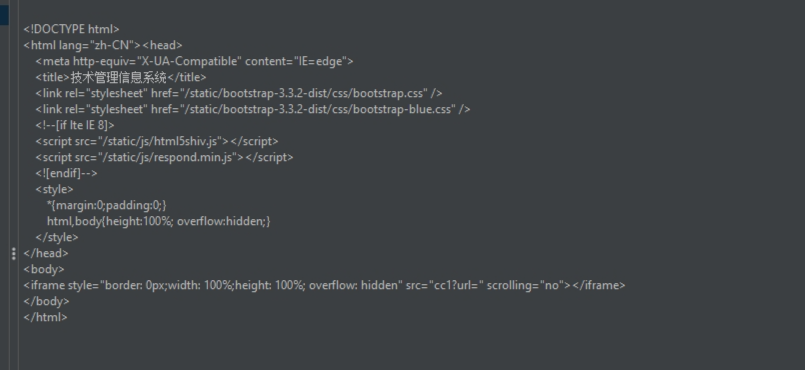The image size is (805, 370).
Task: Click the endif conditional comment line
Action: coord(66,173)
